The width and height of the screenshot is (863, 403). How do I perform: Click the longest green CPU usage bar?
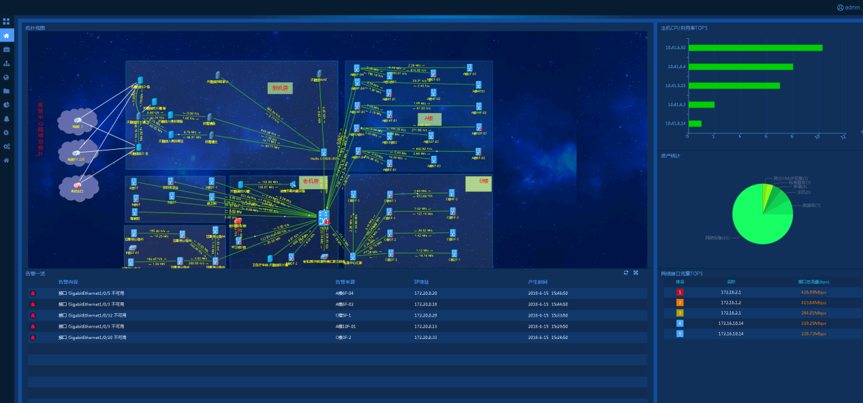[x=755, y=48]
